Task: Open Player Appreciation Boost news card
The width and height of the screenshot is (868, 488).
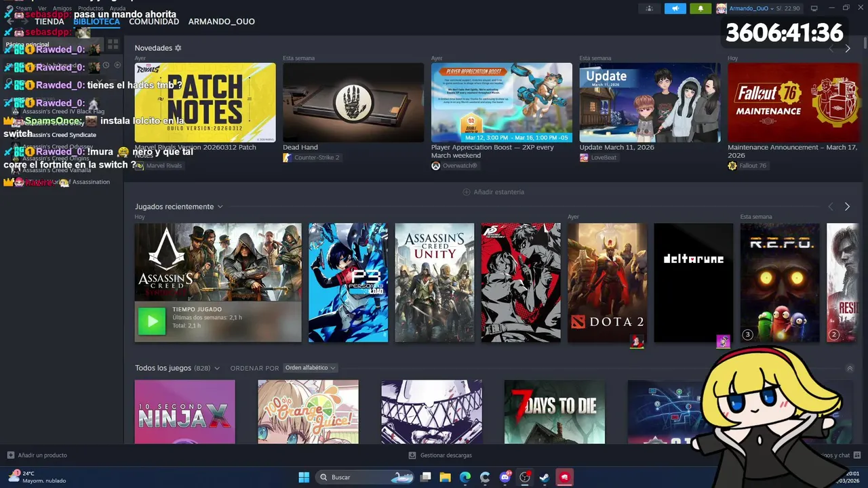Action: 502,102
